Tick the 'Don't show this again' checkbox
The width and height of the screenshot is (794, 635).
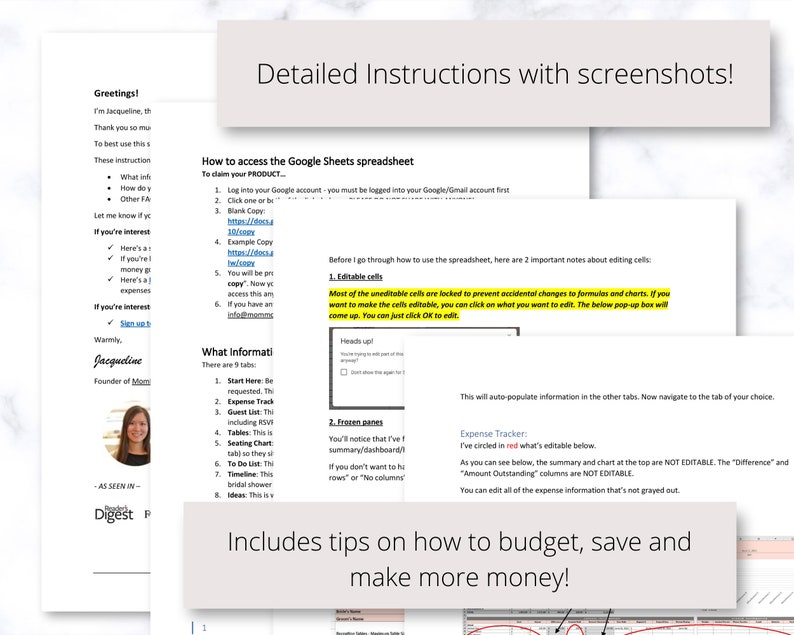(x=344, y=372)
